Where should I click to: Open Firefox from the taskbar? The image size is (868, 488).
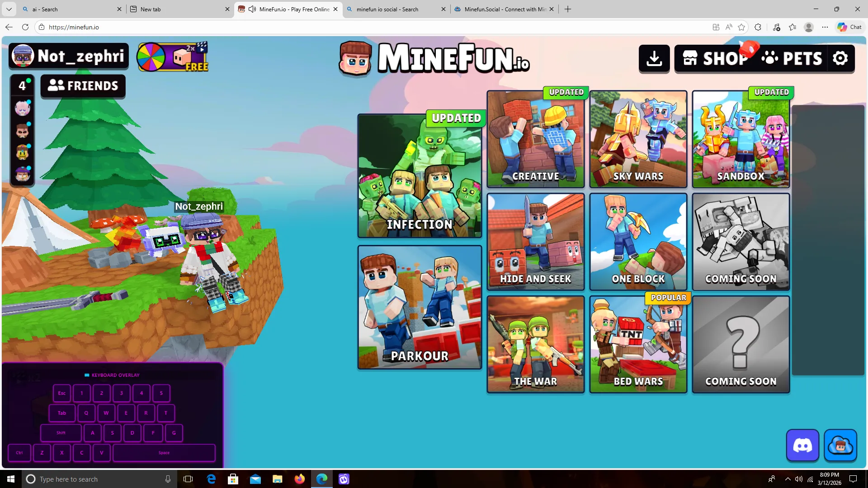point(299,479)
